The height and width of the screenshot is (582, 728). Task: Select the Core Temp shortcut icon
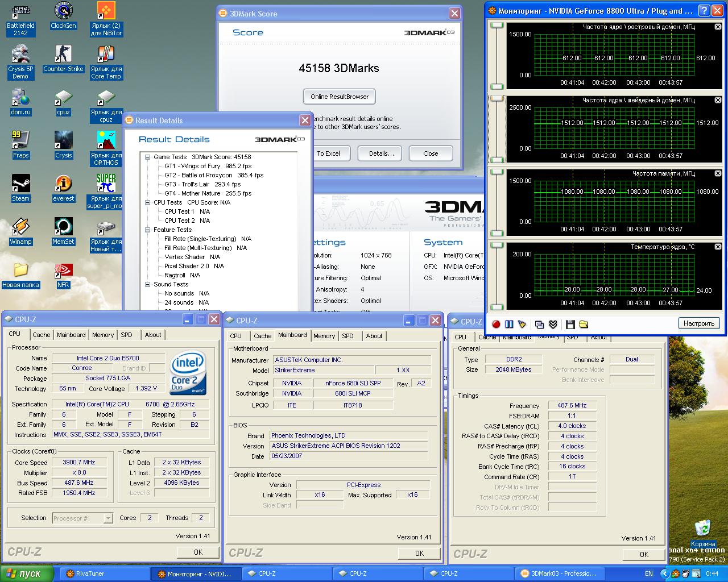click(106, 63)
